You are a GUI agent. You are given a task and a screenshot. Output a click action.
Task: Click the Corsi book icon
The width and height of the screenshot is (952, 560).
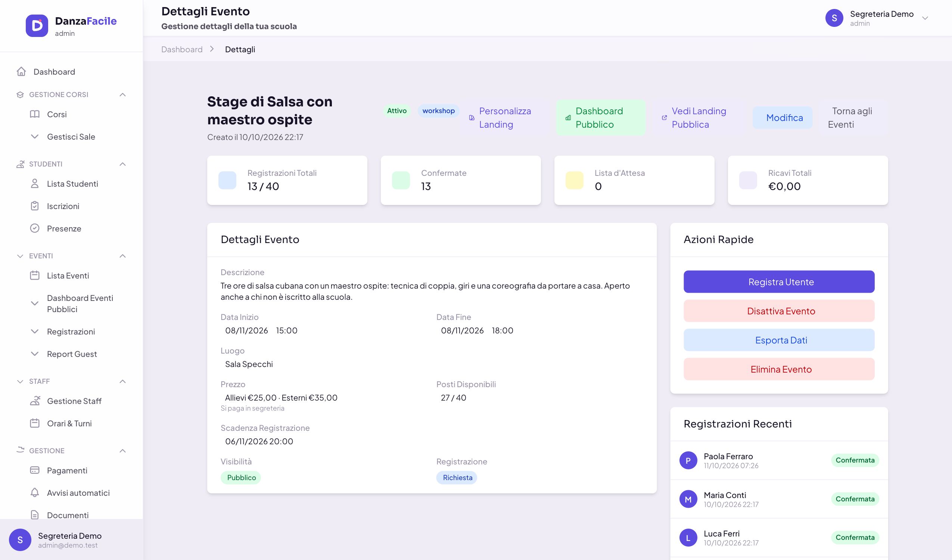pos(35,114)
